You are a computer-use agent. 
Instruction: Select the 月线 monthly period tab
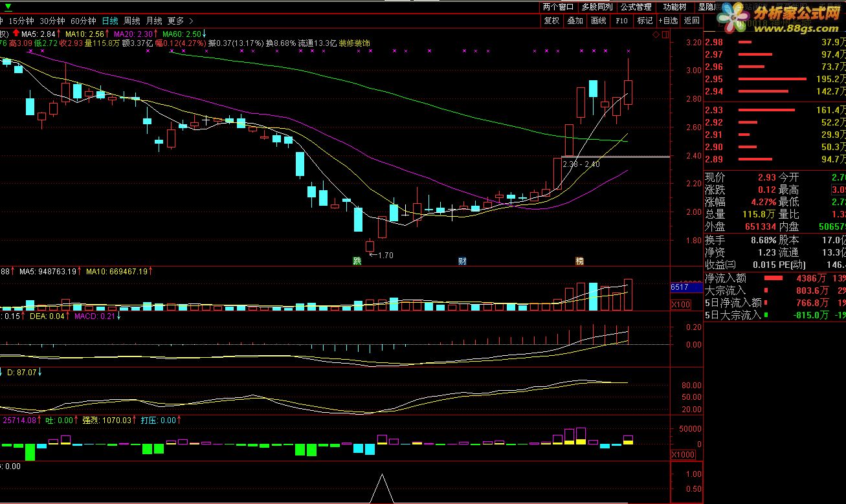click(x=154, y=21)
